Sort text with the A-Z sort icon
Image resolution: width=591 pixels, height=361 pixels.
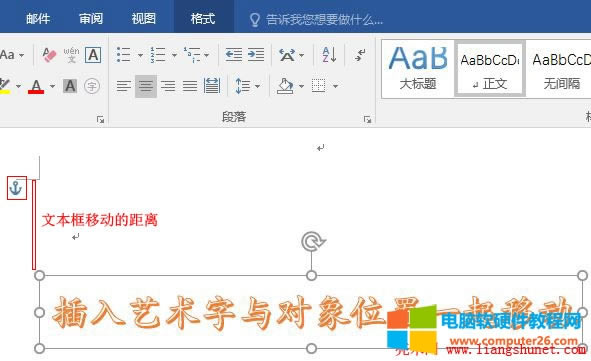tap(329, 55)
